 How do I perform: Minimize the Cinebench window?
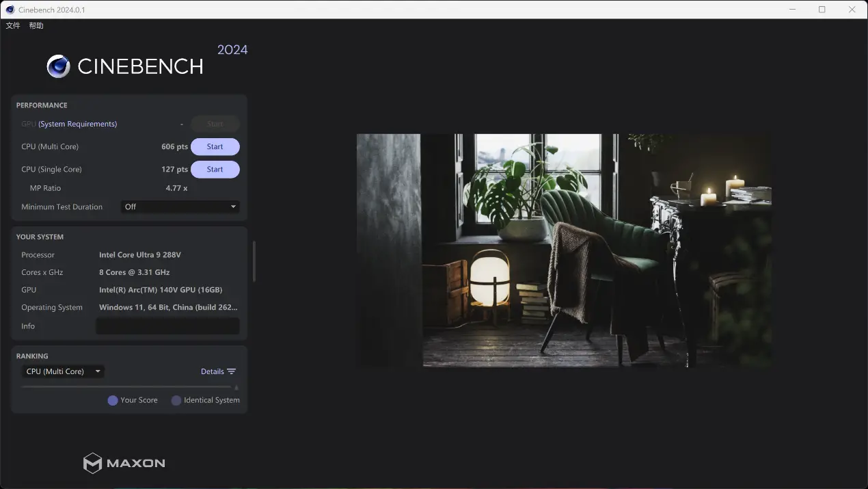(792, 10)
